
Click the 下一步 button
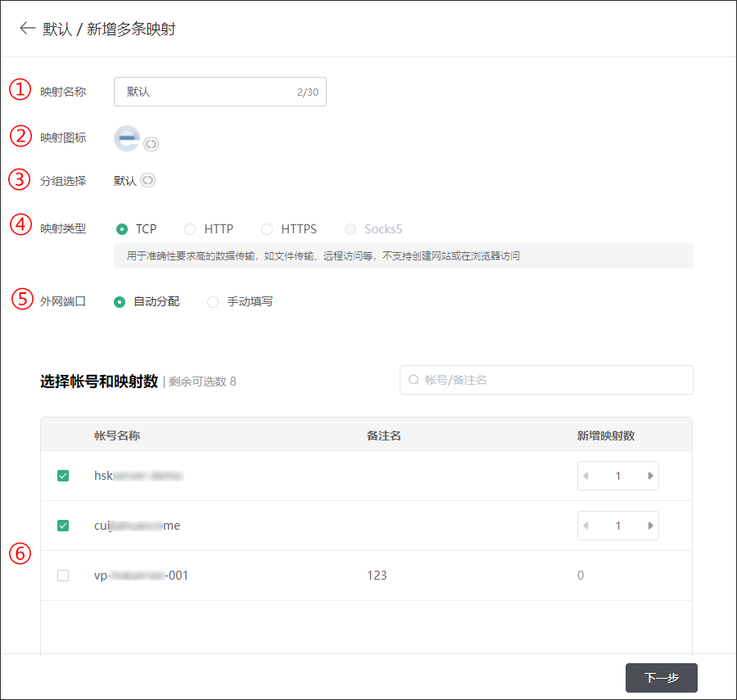(661, 678)
